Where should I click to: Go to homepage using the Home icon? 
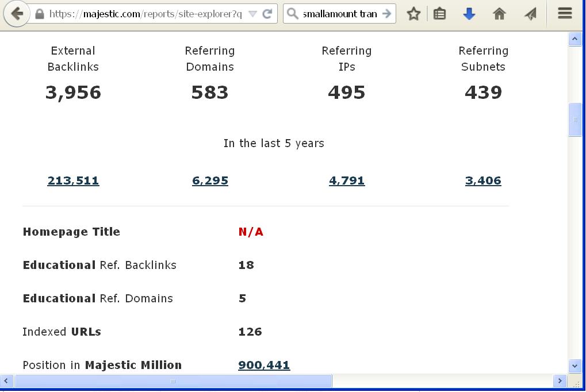(499, 13)
